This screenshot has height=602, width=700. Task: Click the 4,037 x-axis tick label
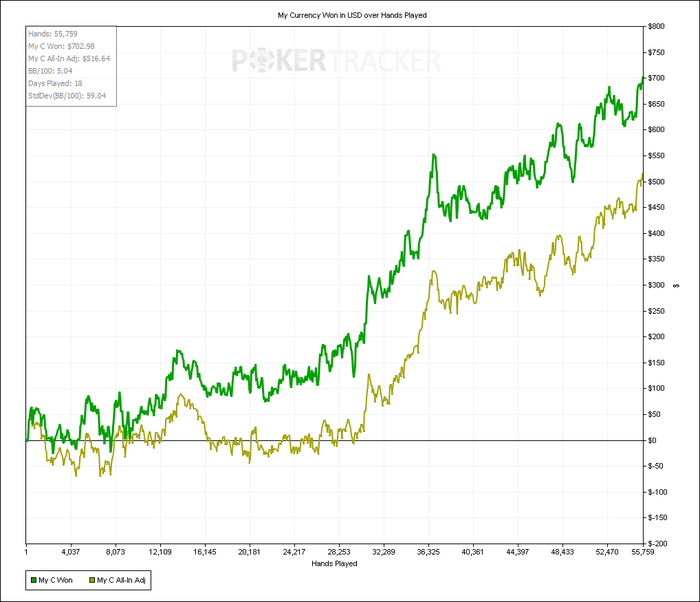[x=71, y=552]
